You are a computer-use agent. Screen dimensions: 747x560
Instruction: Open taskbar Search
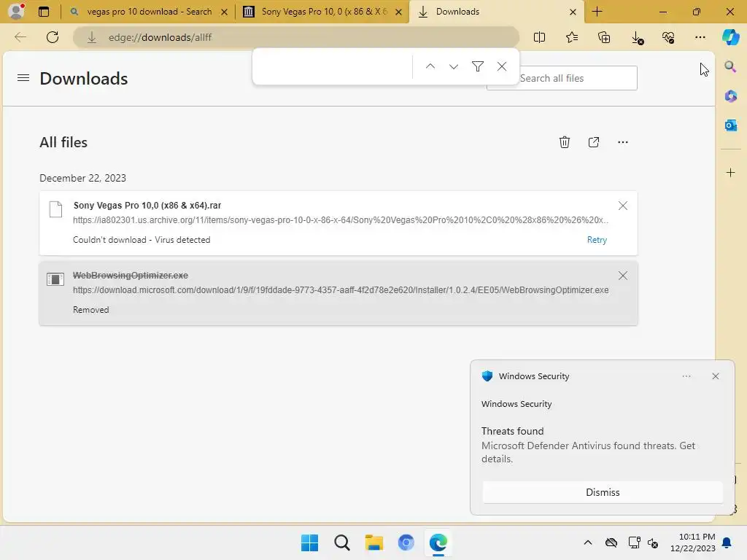tap(341, 542)
